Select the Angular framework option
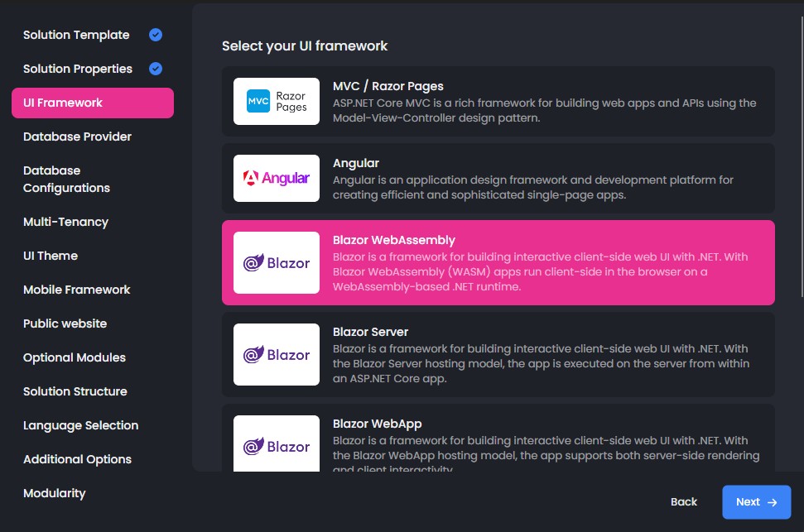This screenshot has width=804, height=532. 498,179
